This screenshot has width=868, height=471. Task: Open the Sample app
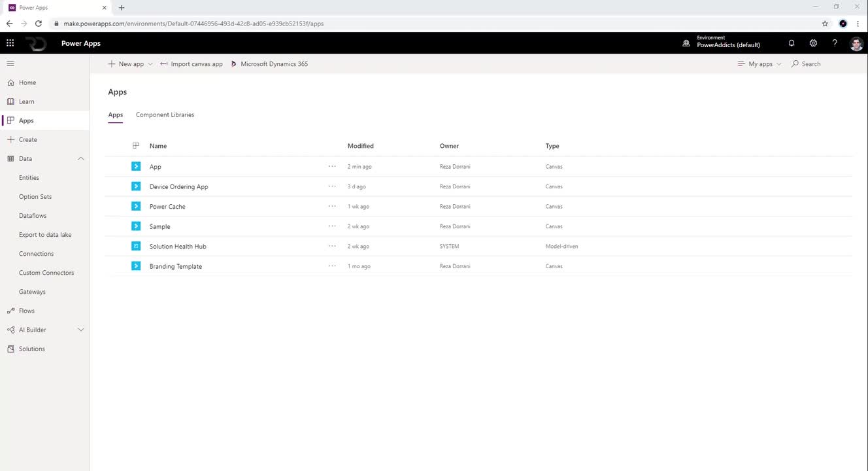pos(159,226)
